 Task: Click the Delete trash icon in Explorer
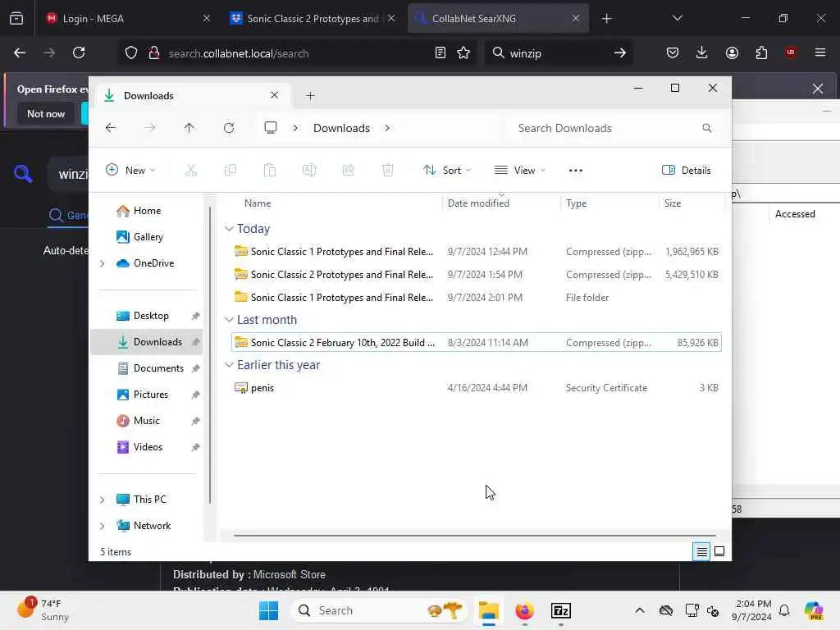coord(388,171)
